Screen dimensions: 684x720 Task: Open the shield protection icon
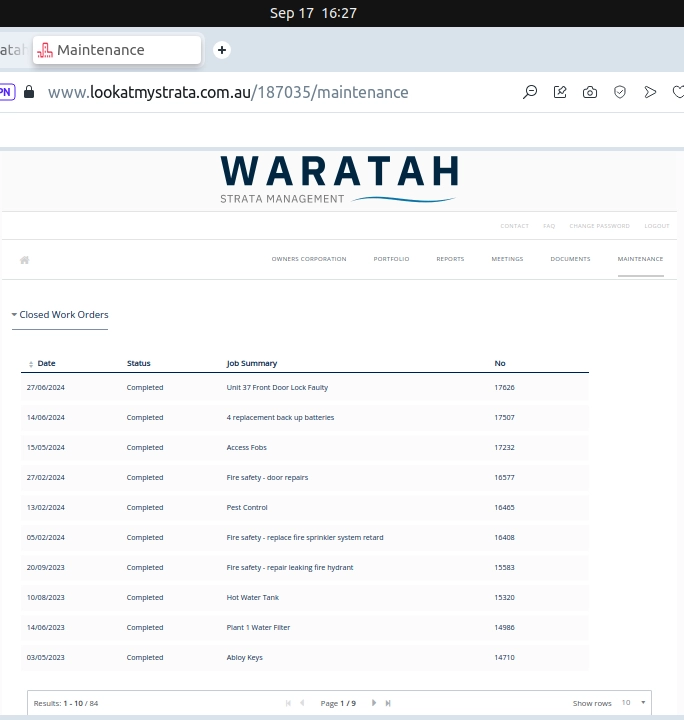620,92
